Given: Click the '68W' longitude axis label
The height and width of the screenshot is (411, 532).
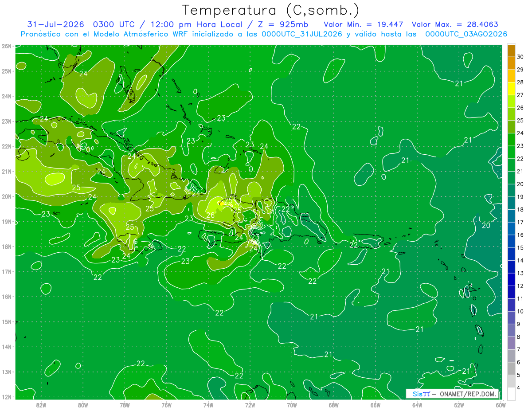Looking at the screenshot, I should (333, 404).
